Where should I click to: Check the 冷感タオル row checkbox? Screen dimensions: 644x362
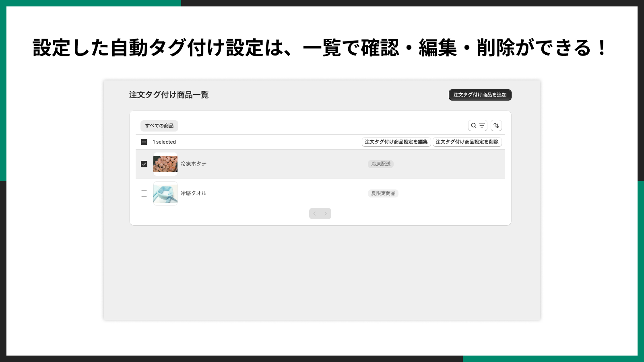tap(144, 193)
